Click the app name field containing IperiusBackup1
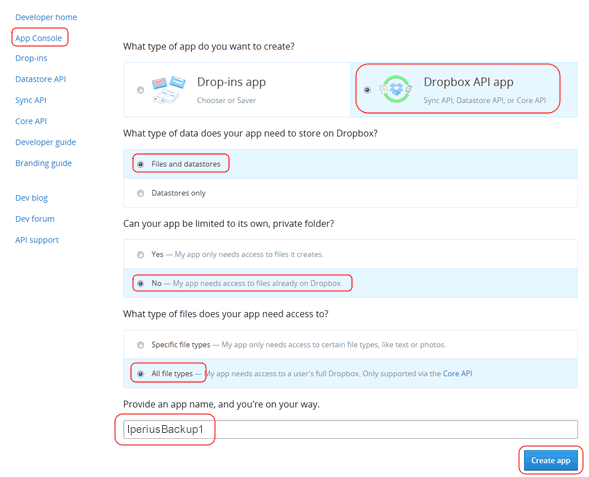589x477 pixels. tap(350, 429)
